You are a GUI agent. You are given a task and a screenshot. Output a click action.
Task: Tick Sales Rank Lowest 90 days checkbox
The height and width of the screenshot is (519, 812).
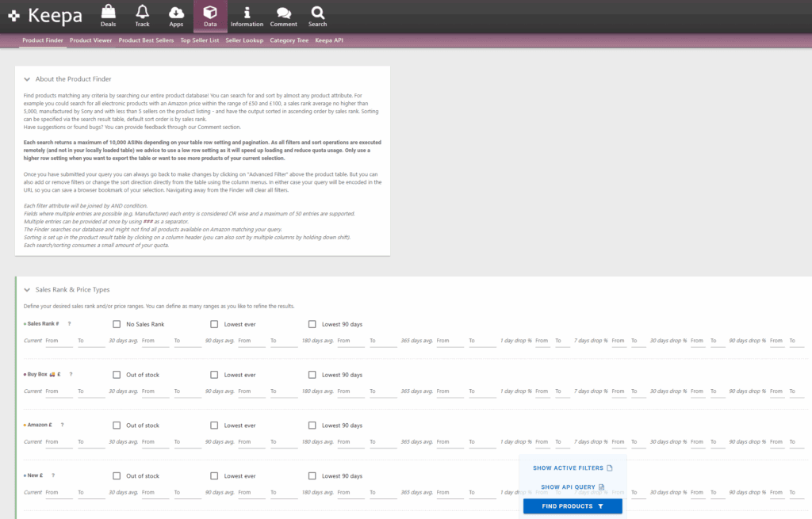click(312, 324)
